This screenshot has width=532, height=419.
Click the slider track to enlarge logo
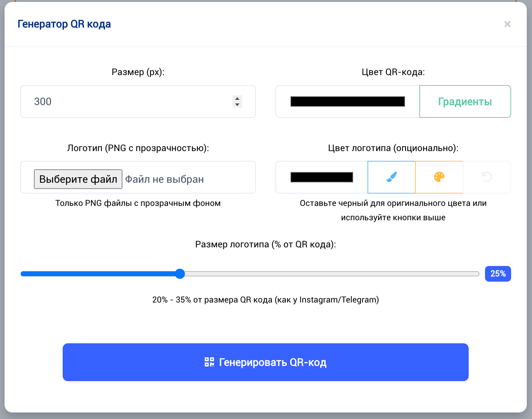pyautogui.click(x=326, y=274)
